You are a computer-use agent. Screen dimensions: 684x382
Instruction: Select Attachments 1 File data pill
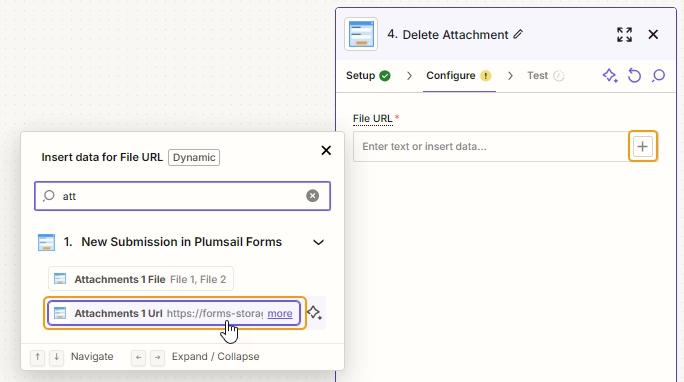[141, 279]
